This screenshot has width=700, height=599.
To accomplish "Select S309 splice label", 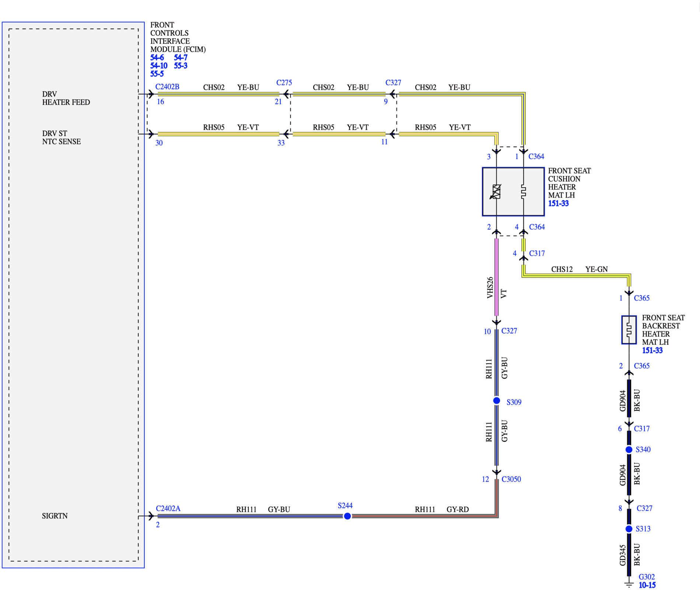I will tap(514, 402).
